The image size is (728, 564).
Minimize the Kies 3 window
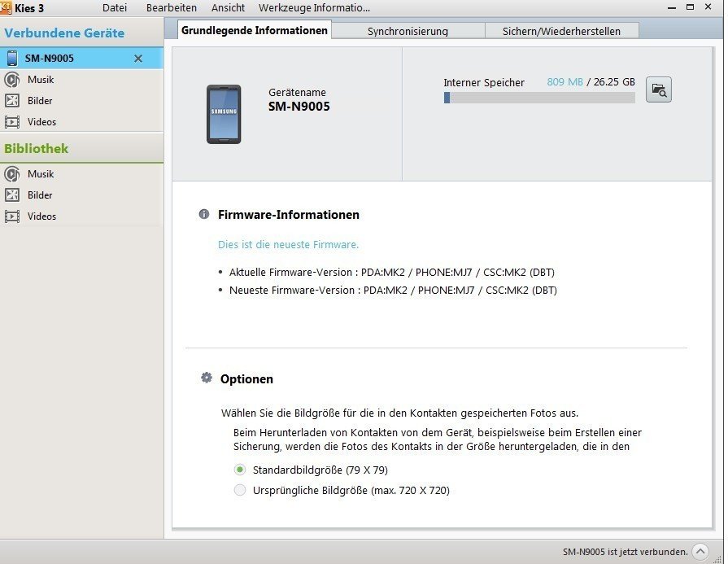pyautogui.click(x=671, y=8)
